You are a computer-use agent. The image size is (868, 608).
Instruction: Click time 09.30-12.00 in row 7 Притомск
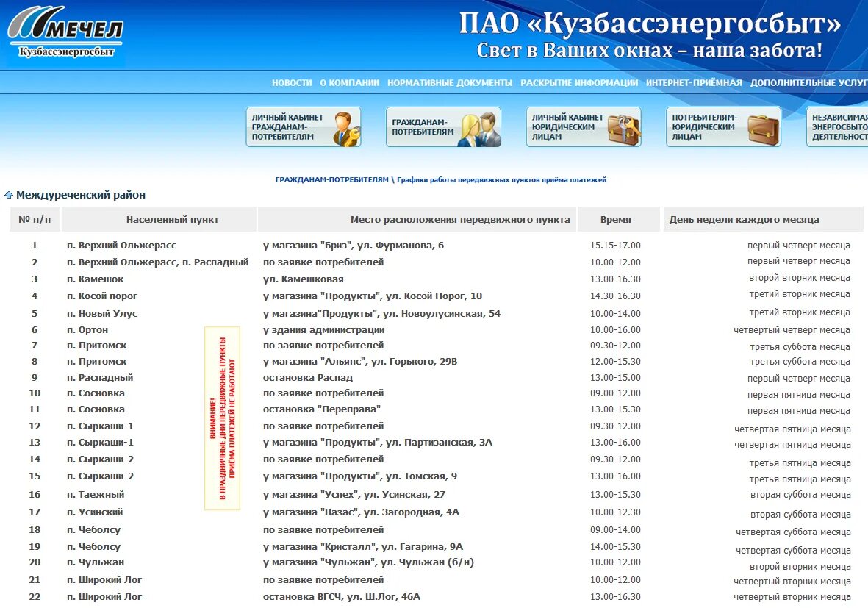click(x=616, y=346)
